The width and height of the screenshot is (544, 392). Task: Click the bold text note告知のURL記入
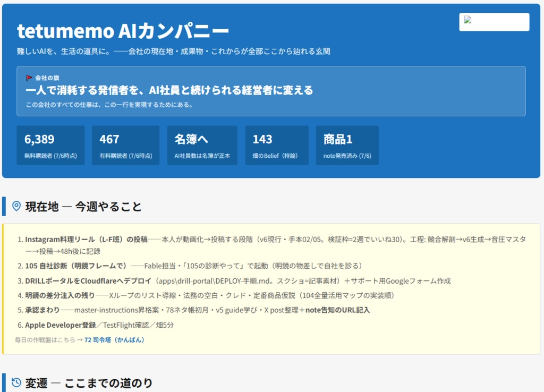pyautogui.click(x=337, y=310)
